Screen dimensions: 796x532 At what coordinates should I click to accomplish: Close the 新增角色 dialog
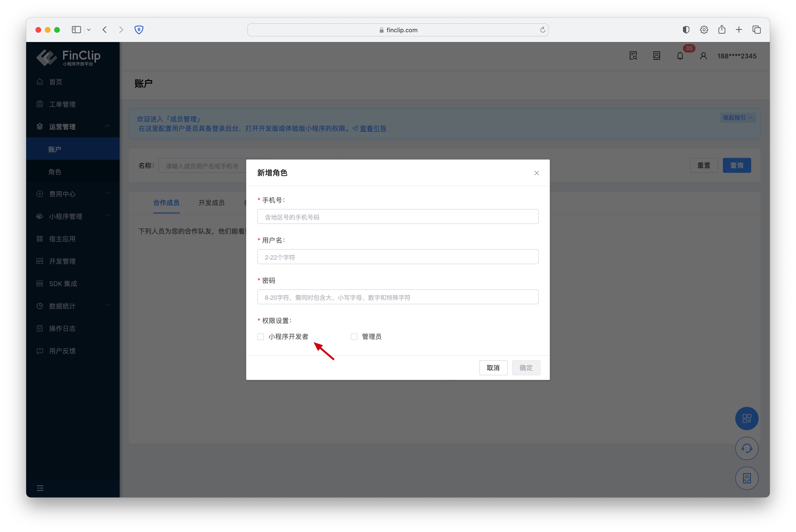click(x=537, y=173)
